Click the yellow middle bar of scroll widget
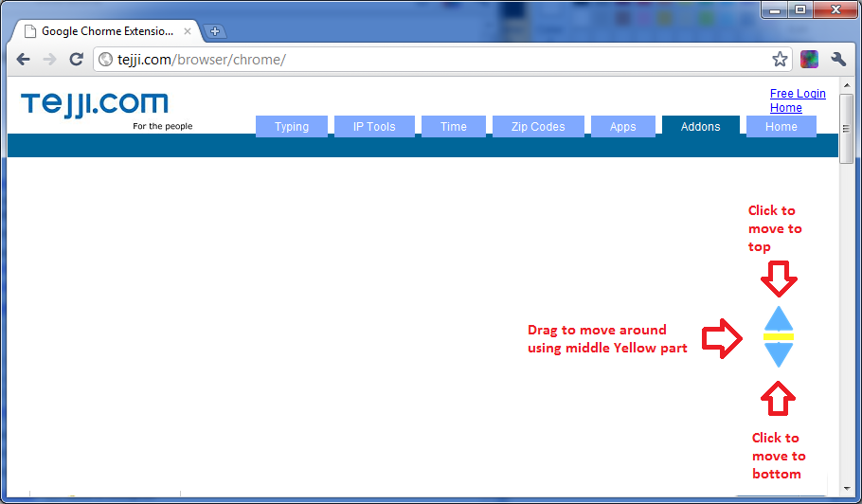Screen dimensions: 862x504 779,337
